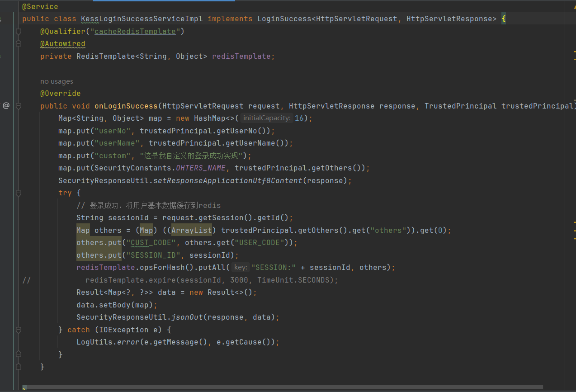The image size is (576, 392).
Task: Click fold end marker at catch closing brace
Action: (19, 354)
